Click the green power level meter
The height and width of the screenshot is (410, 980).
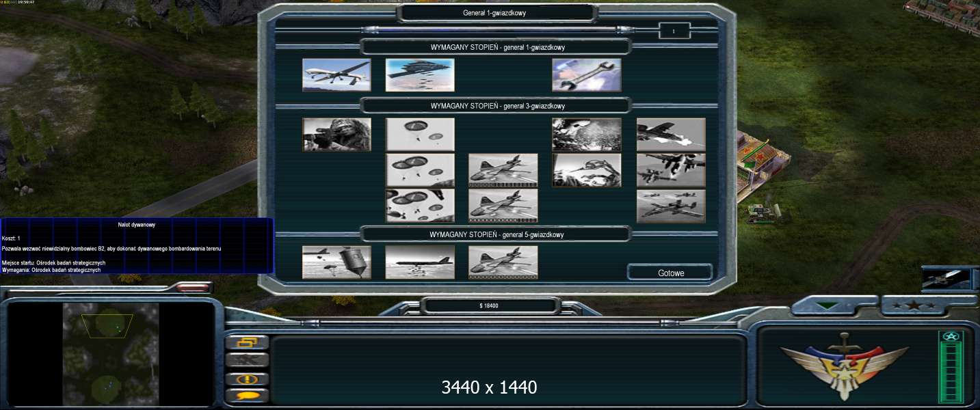(x=951, y=369)
